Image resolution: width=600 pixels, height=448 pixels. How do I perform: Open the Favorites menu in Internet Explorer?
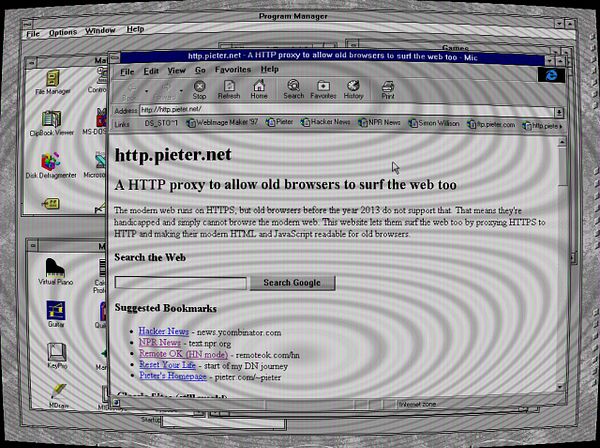tap(233, 70)
